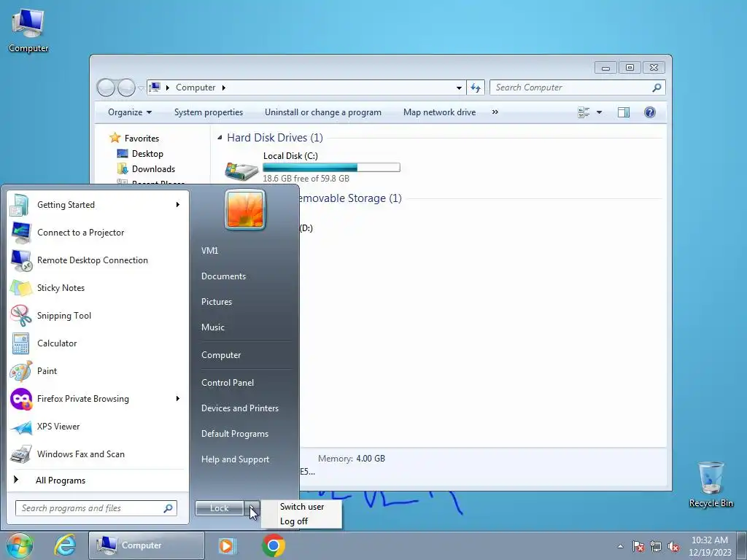The height and width of the screenshot is (560, 747).
Task: Open Explorer Help question mark icon
Action: 650,112
